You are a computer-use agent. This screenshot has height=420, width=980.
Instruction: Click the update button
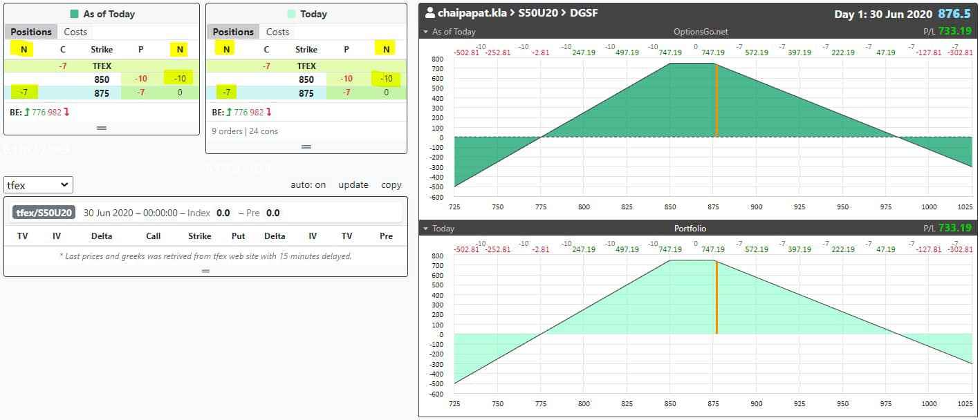353,185
